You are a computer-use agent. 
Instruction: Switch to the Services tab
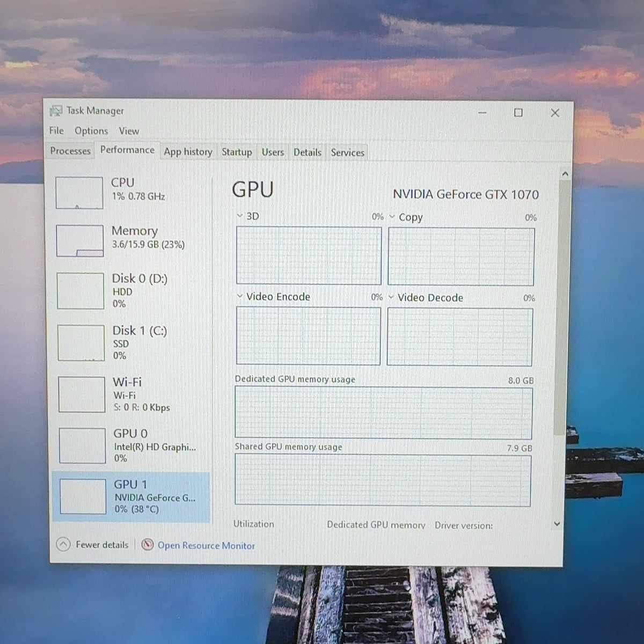click(348, 152)
